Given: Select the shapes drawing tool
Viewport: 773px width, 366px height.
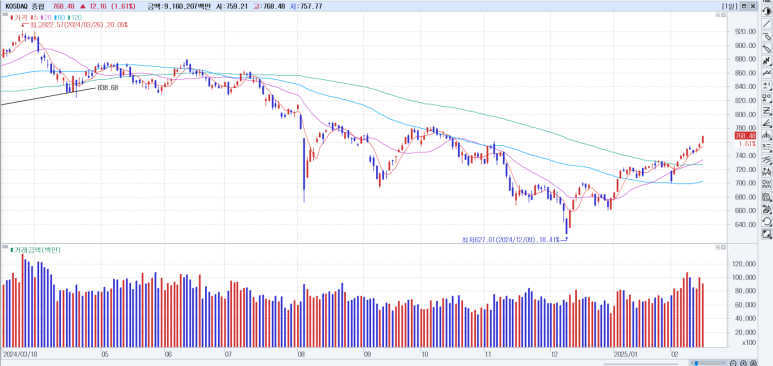Looking at the screenshot, I should (x=767, y=97).
